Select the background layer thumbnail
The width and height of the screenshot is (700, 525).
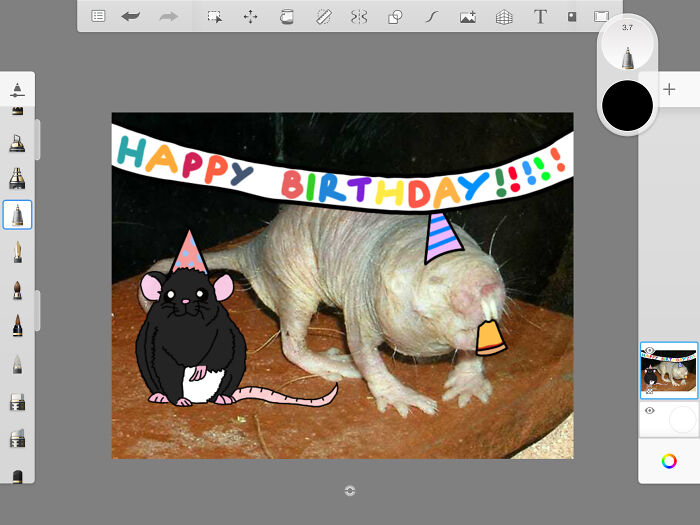tap(682, 419)
